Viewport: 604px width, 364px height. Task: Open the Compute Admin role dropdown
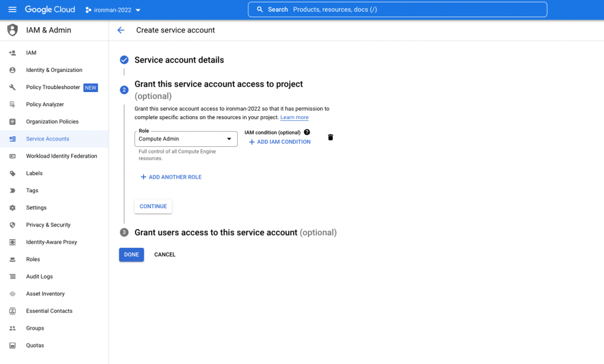pos(186,139)
